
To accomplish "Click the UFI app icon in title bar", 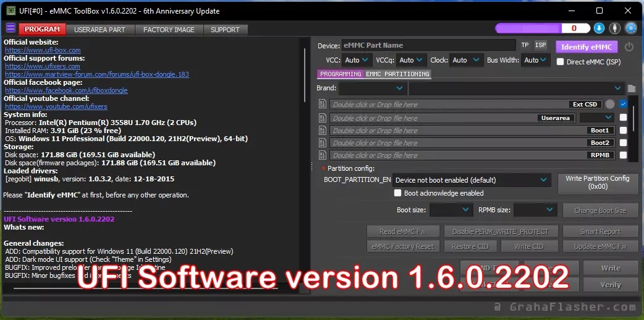I will (x=11, y=11).
